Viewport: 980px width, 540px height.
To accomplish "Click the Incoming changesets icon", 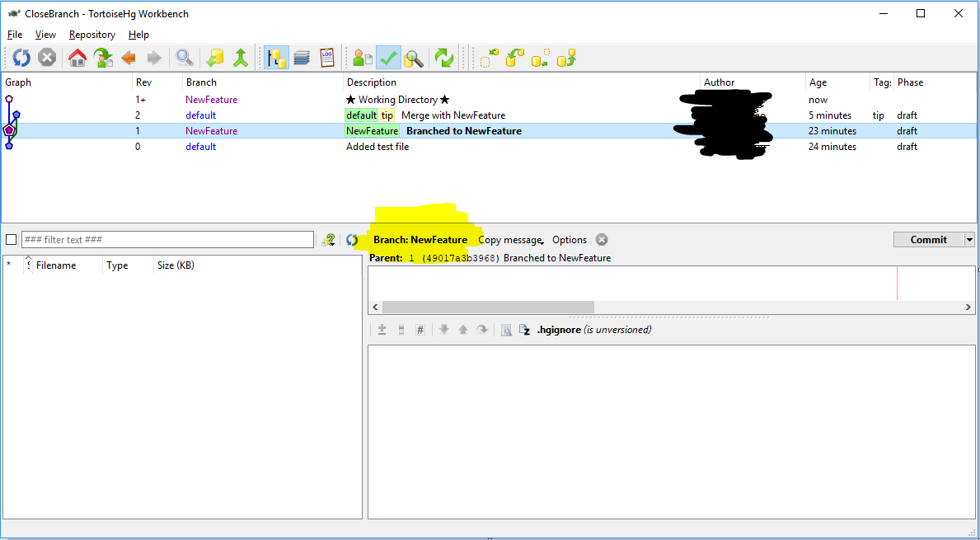I will [490, 59].
